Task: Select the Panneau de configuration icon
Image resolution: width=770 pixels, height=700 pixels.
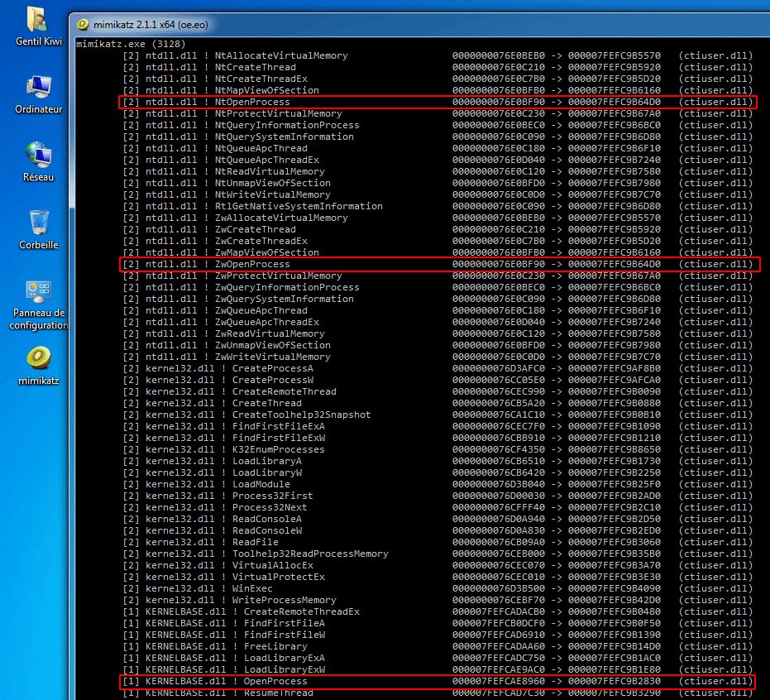Action: 38,290
